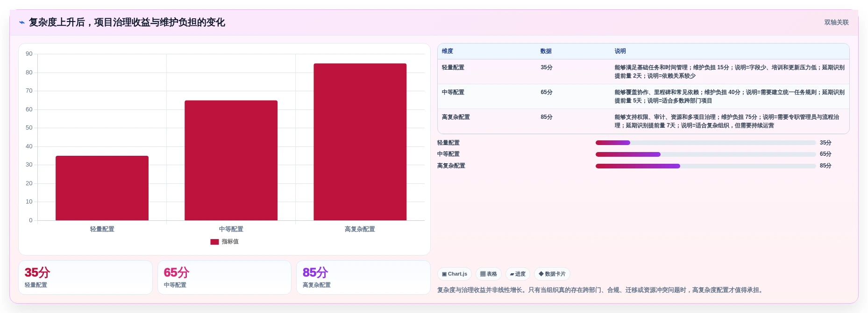The image size is (868, 313).
Task: Open the 85分 高复杂配置 data card
Action: click(x=363, y=277)
